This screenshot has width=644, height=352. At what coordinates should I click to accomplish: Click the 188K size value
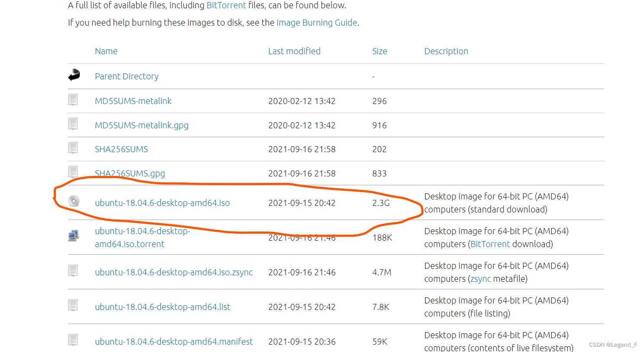pyautogui.click(x=382, y=238)
